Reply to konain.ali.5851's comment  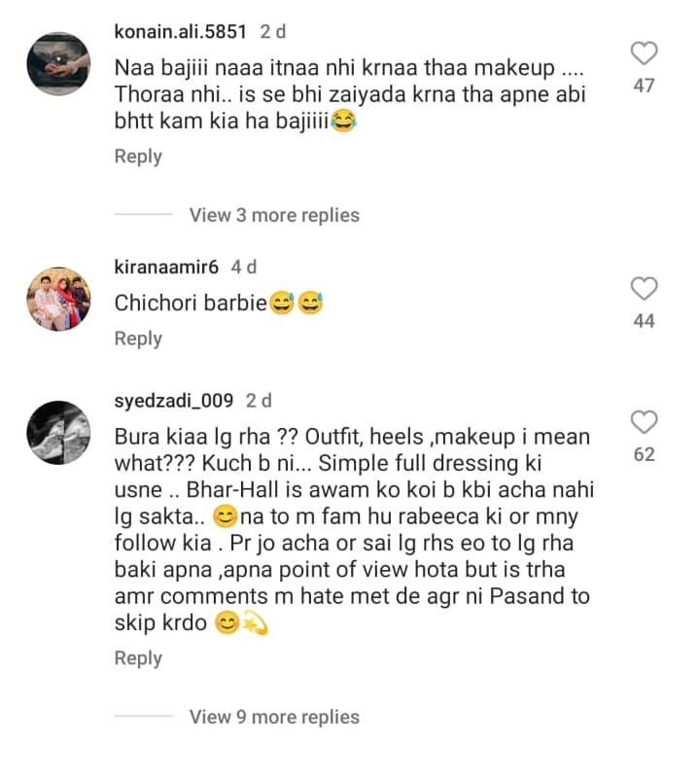(138, 156)
